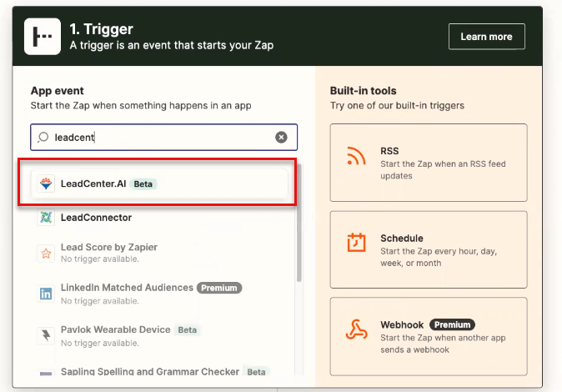Click the 'Built-in tools' heading
Viewport: 562px width, 392px height.
point(363,91)
